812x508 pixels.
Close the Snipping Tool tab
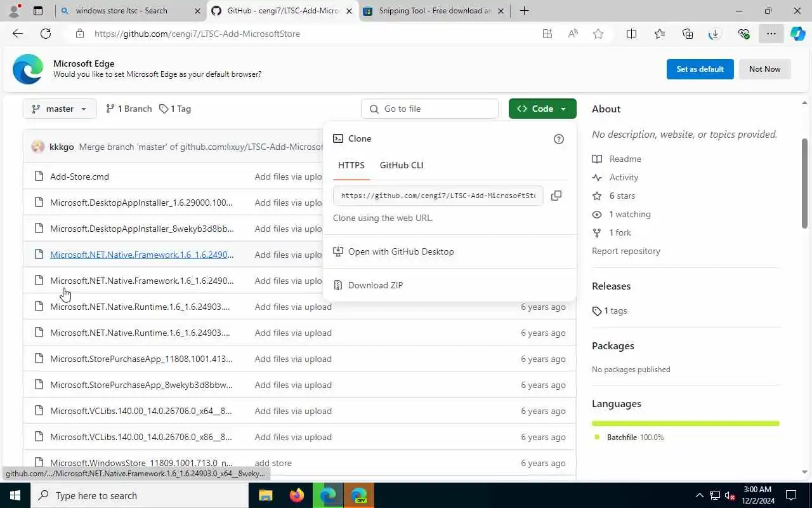pos(501,11)
